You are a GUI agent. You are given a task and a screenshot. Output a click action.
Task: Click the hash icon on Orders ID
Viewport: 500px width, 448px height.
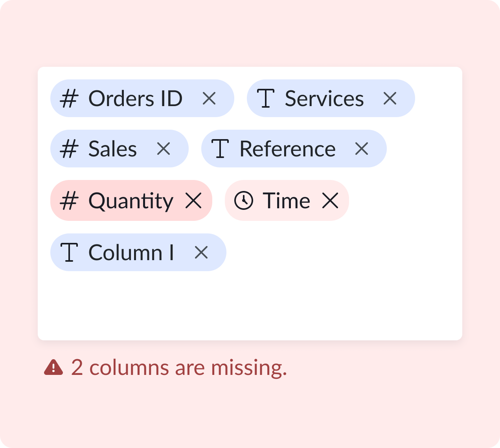[69, 98]
